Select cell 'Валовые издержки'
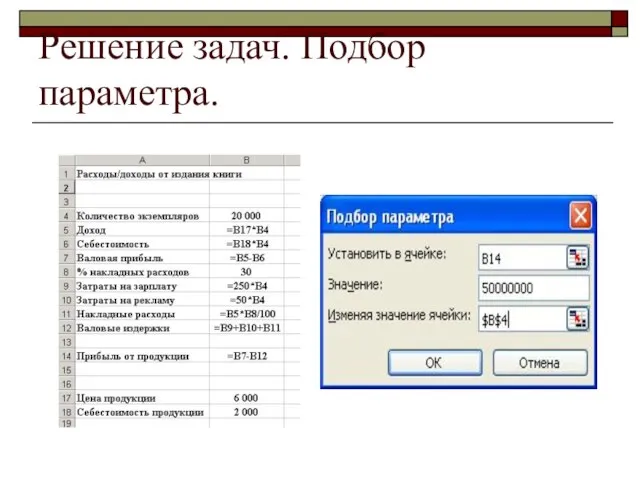The width and height of the screenshot is (640, 480). (142, 328)
